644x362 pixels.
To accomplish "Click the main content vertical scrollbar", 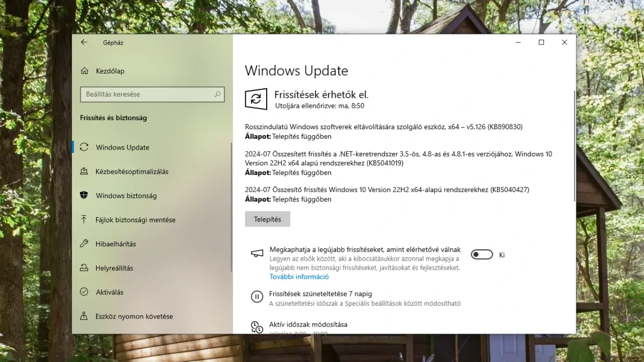I will (x=574, y=145).
